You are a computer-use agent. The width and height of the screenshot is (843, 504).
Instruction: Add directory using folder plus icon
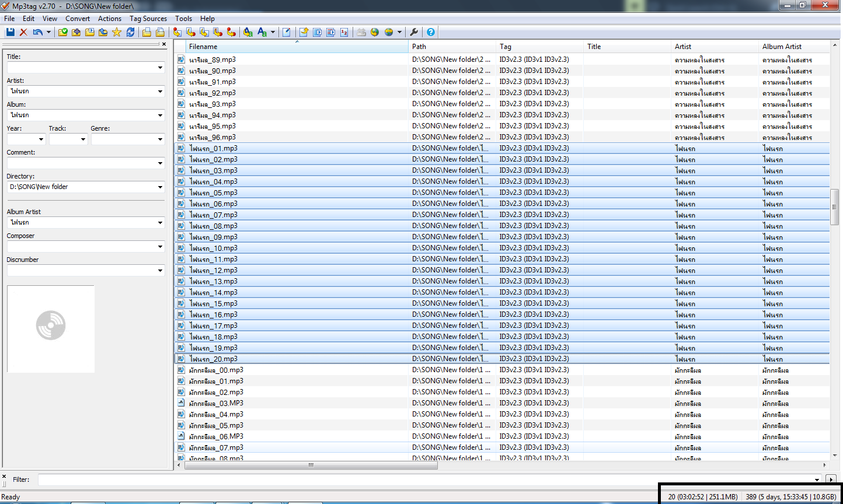(76, 32)
